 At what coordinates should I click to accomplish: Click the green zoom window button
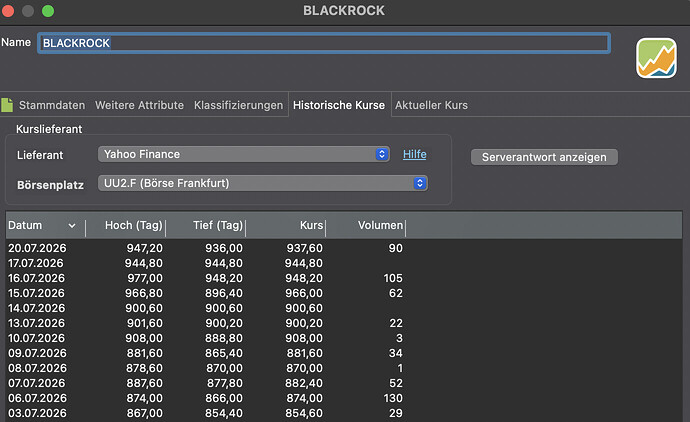click(x=48, y=11)
